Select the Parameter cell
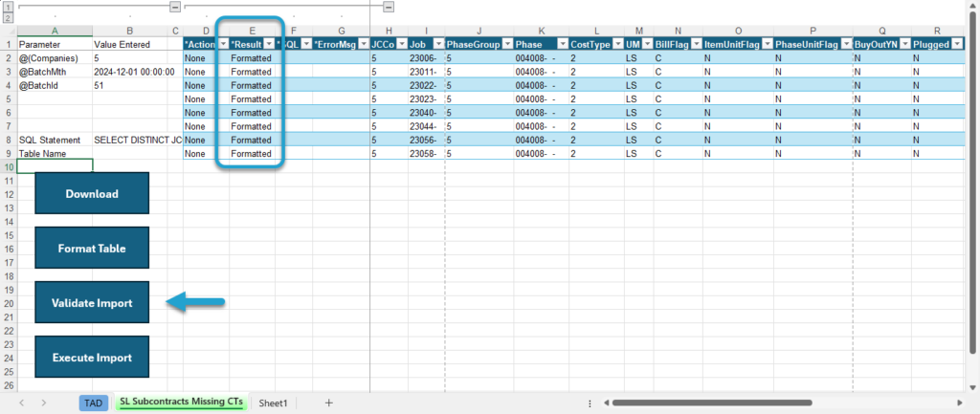This screenshot has width=980, height=414. (55, 44)
